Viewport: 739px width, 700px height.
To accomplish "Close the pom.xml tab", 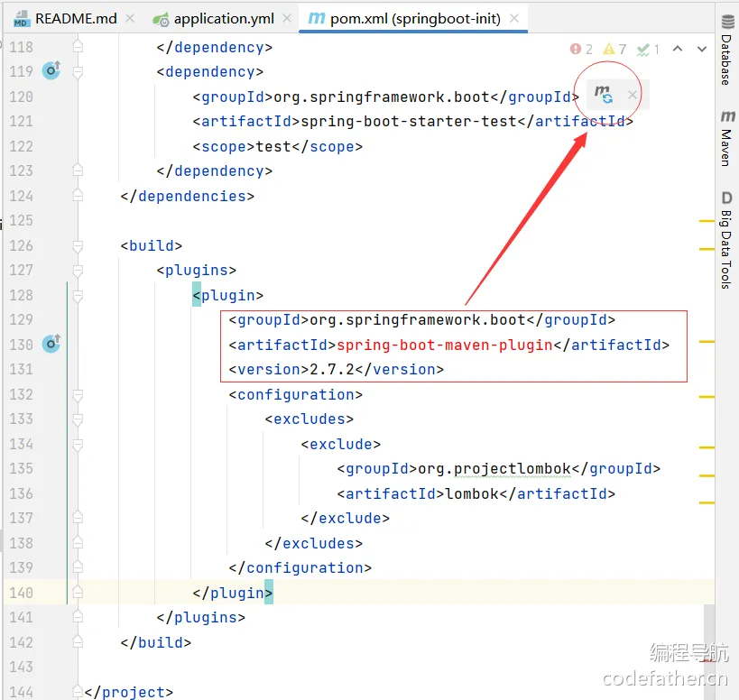I will 514,18.
